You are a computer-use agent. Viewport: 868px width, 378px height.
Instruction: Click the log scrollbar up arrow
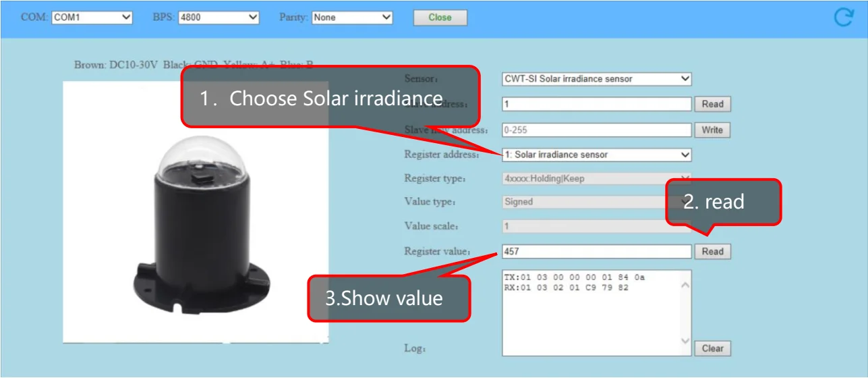[x=685, y=286]
